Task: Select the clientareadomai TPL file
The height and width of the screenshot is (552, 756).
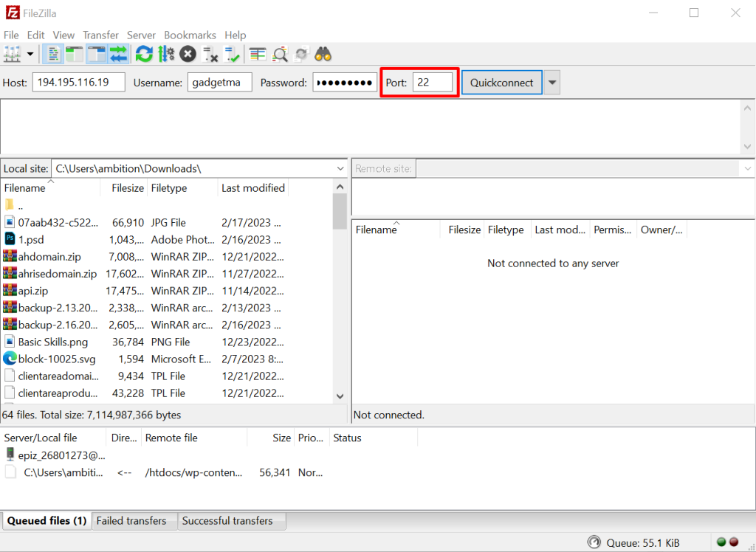Action: [x=166, y=376]
